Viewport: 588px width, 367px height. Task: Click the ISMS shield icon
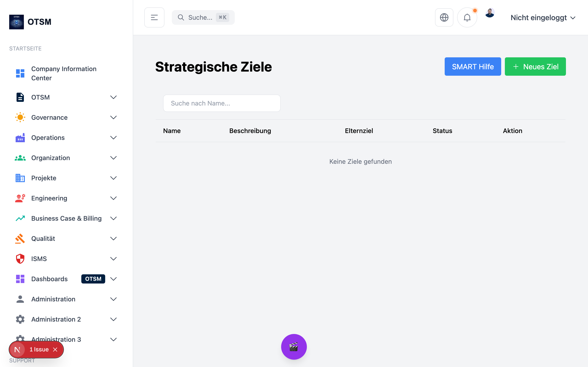pyautogui.click(x=20, y=259)
